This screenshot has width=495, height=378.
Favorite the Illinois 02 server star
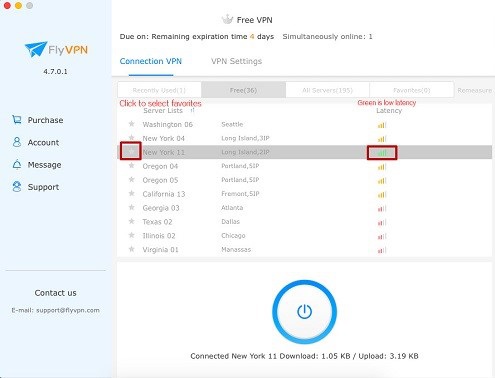tap(132, 235)
